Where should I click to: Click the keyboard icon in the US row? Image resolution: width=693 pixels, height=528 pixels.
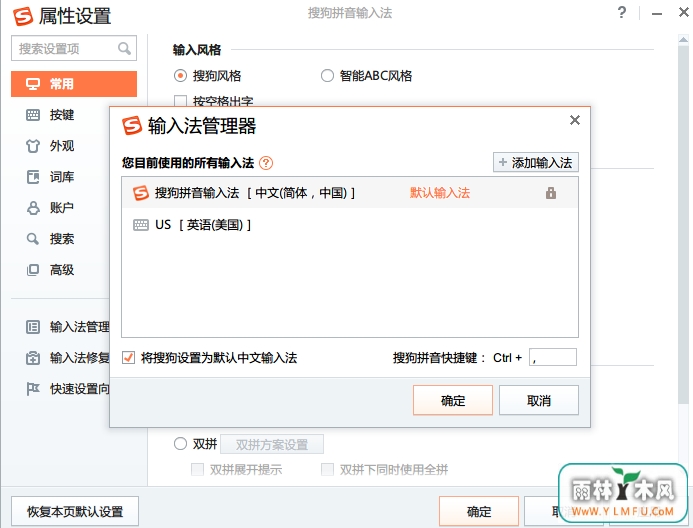(x=141, y=225)
